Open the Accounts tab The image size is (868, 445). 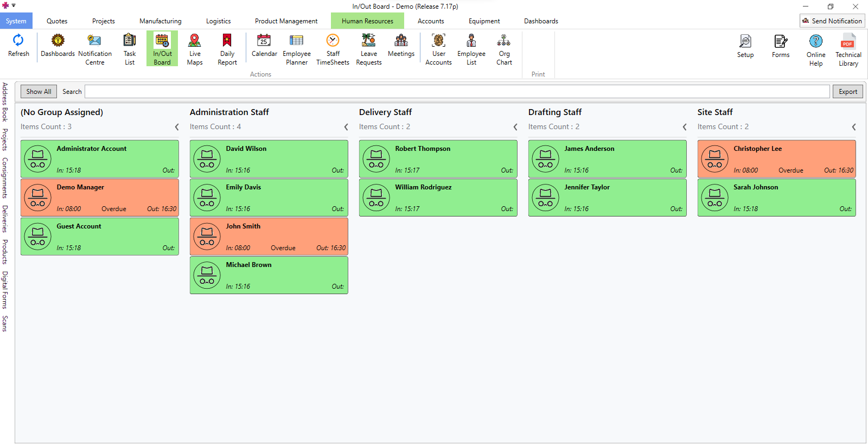[431, 21]
